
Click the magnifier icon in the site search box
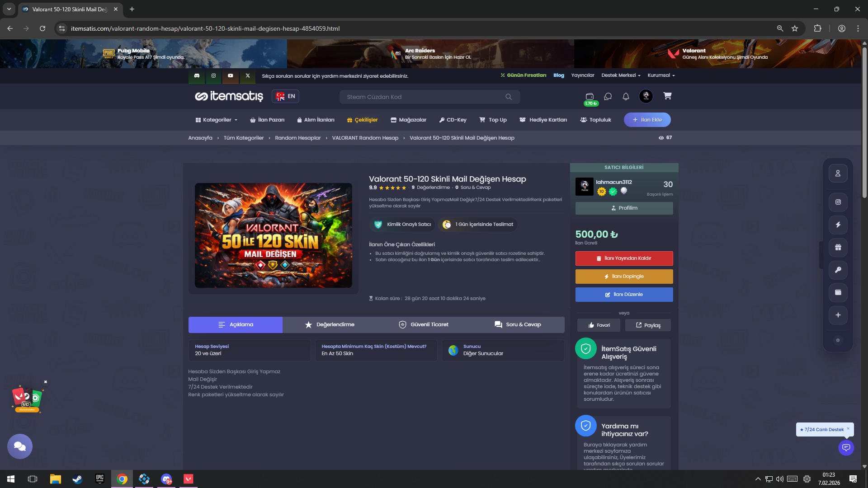(x=509, y=97)
